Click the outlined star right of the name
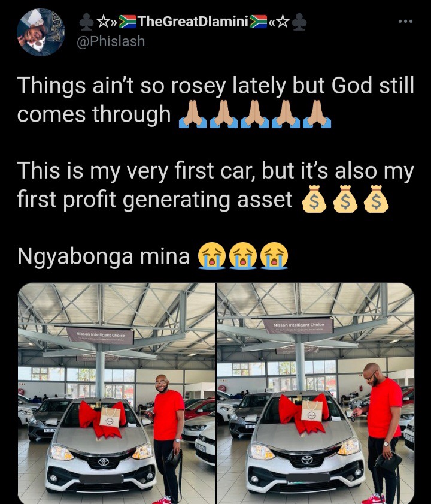Viewport: 431px width, 504px height. (x=283, y=22)
